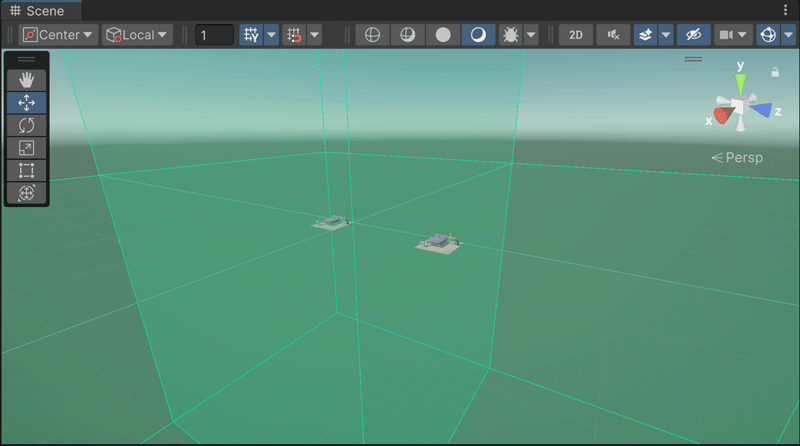Viewport: 800px width, 446px height.
Task: Select the Move tool
Action: 27,102
